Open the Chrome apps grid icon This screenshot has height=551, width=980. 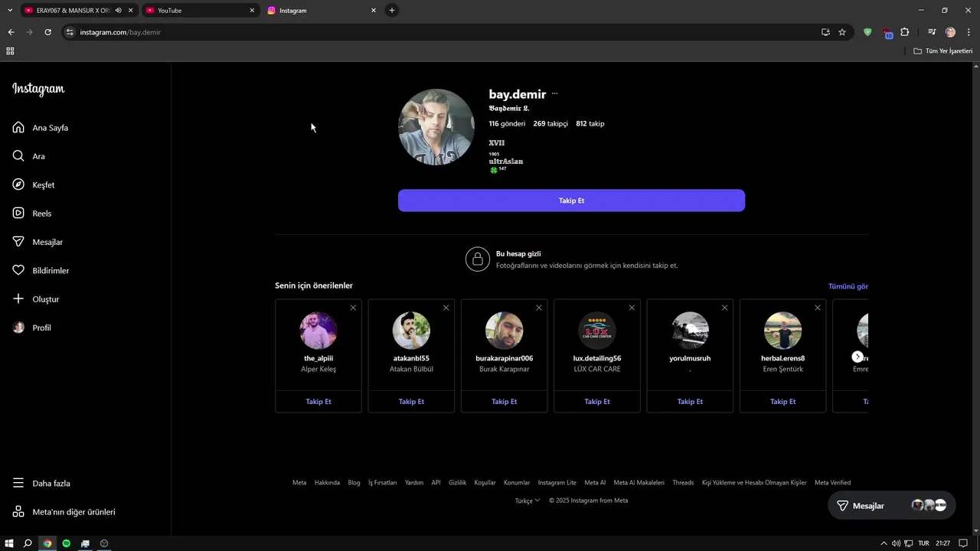10,51
